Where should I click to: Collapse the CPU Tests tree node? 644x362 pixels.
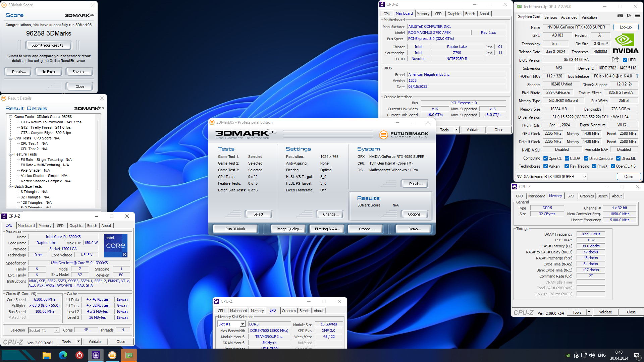(x=11, y=138)
